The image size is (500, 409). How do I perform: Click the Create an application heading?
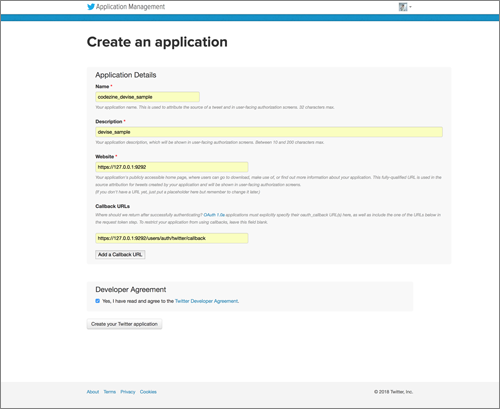pos(157,42)
